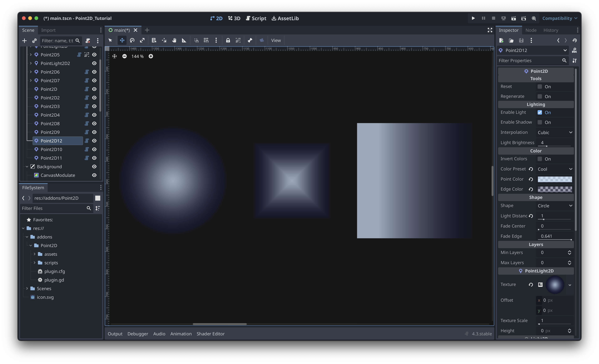Screen dimensions: 599x364
Task: Switch to the Script workspace
Action: pyautogui.click(x=256, y=18)
